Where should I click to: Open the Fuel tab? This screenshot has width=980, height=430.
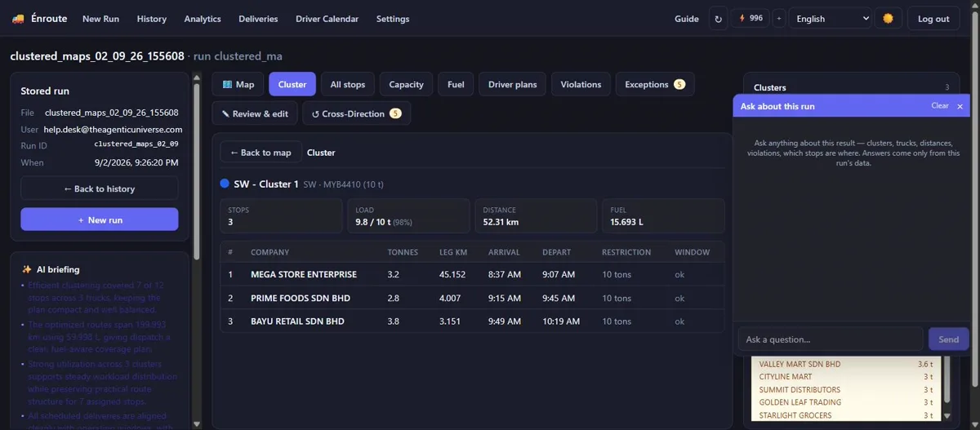[456, 84]
